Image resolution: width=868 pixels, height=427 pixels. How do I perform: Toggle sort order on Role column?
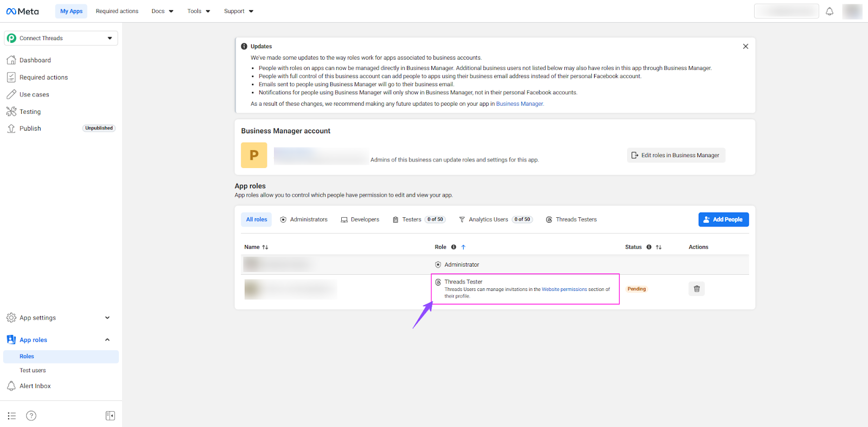click(463, 247)
